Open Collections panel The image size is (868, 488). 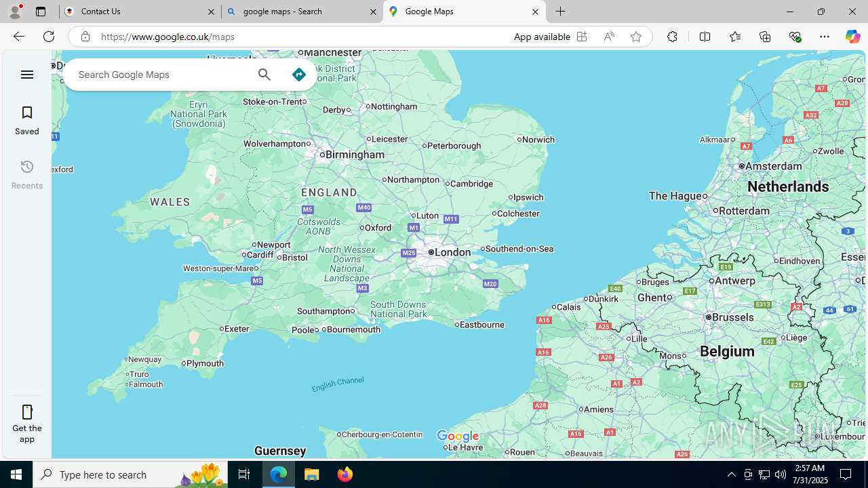(x=765, y=37)
